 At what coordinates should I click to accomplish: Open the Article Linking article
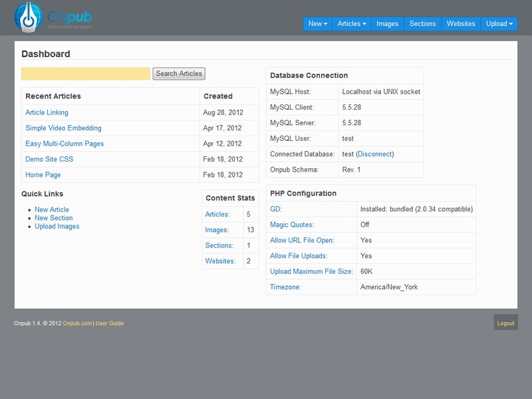47,112
